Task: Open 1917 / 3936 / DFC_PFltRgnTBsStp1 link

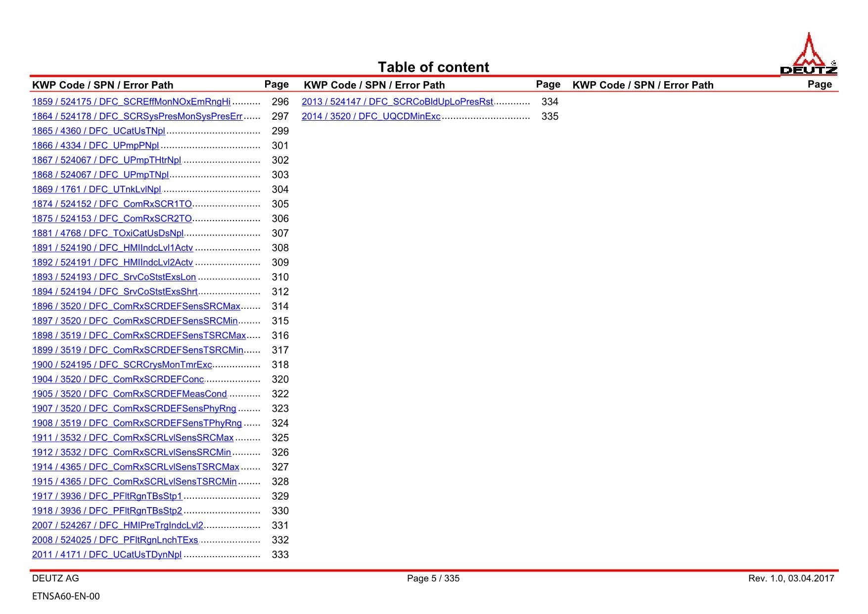Action: coord(107,496)
